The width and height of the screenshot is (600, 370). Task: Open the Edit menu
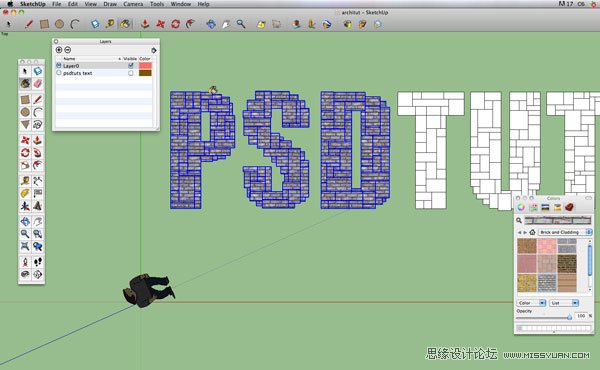[x=73, y=4]
